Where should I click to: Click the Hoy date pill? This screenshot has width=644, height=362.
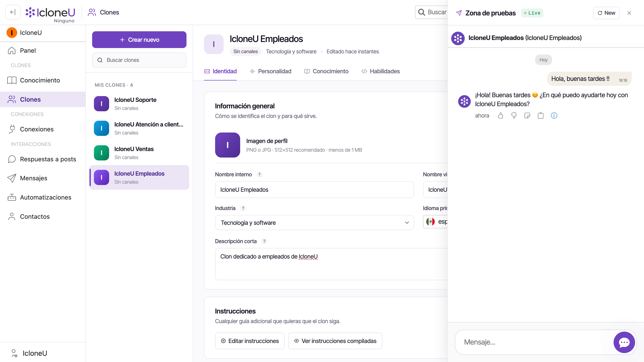tap(543, 60)
